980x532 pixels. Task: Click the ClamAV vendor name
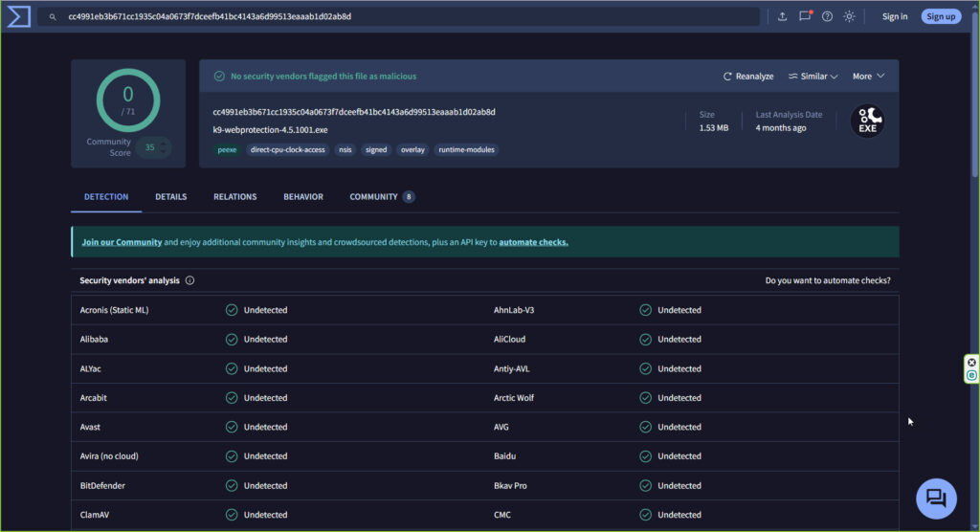coord(95,515)
